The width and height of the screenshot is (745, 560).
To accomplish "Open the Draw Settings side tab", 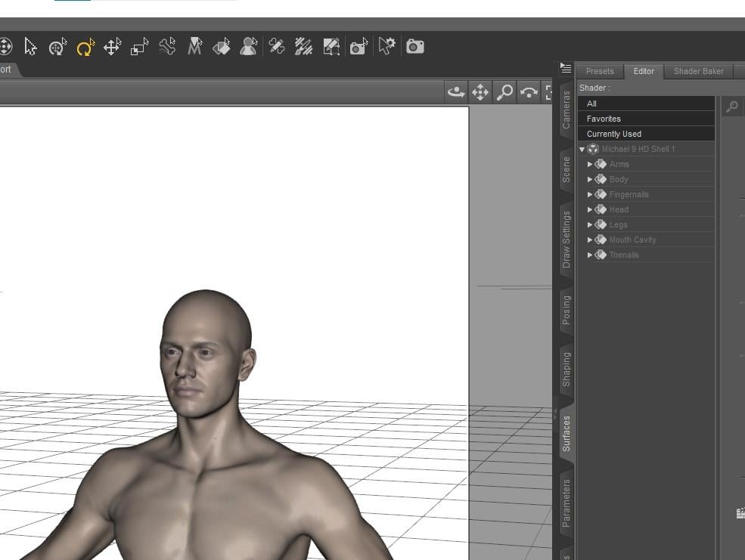I will [x=566, y=240].
